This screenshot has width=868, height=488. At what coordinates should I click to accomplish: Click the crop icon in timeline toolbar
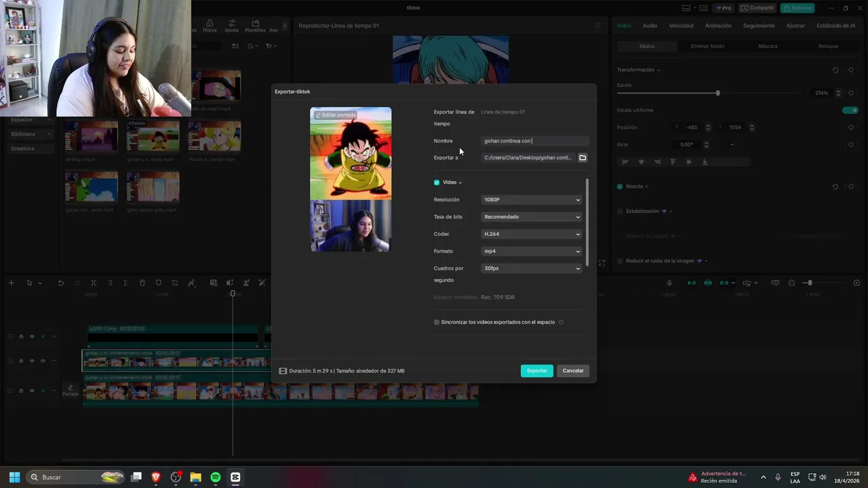pyautogui.click(x=175, y=283)
